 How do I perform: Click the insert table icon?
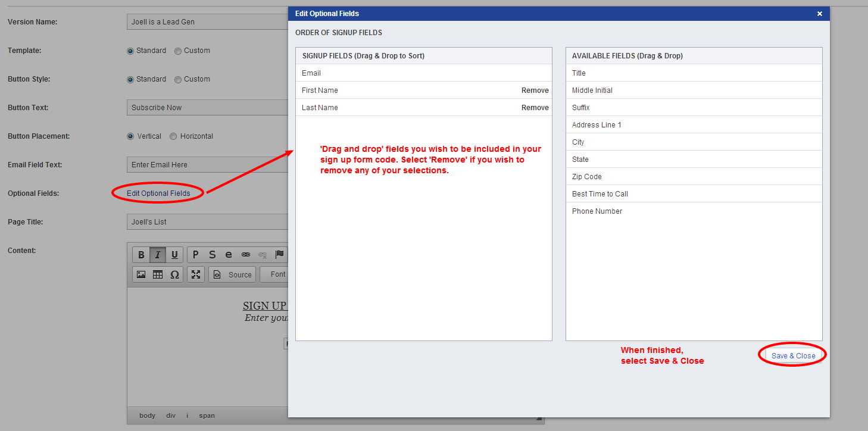point(158,274)
